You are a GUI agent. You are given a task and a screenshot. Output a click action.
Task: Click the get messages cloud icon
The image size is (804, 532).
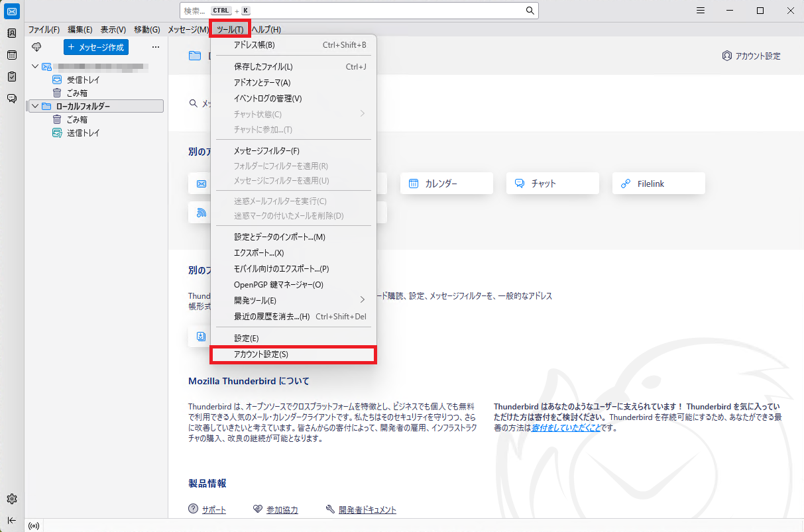point(36,47)
